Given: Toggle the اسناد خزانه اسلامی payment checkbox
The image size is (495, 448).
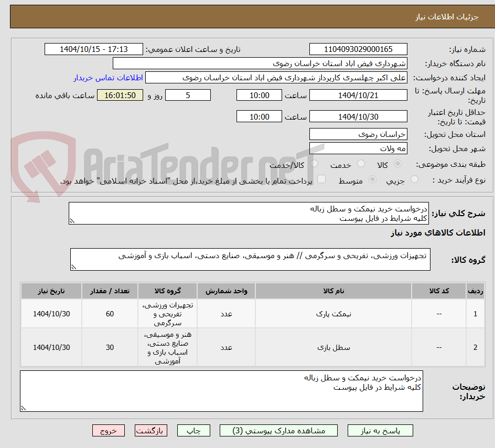Looking at the screenshot, I should click(321, 179).
